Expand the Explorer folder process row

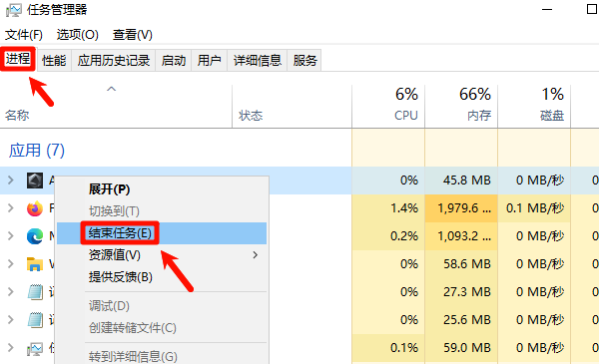(11, 264)
